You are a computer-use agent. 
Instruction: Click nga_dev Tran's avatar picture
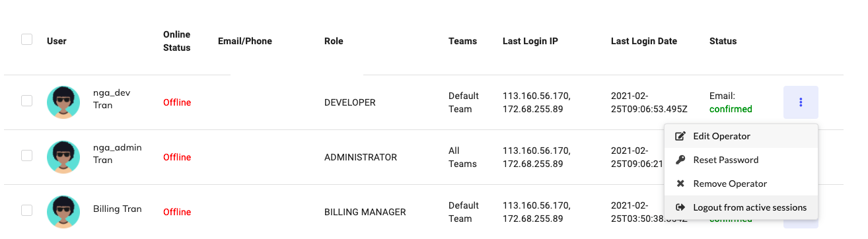pyautogui.click(x=63, y=102)
